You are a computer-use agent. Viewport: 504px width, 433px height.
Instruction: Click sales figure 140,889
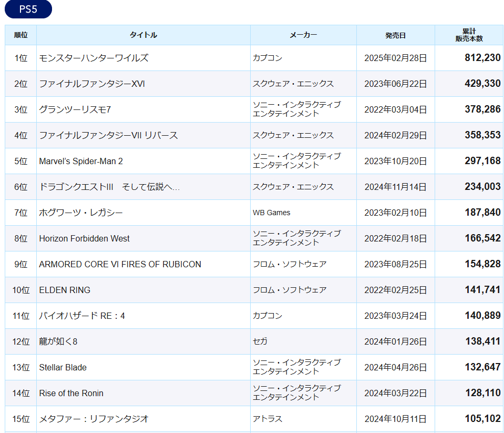482,315
